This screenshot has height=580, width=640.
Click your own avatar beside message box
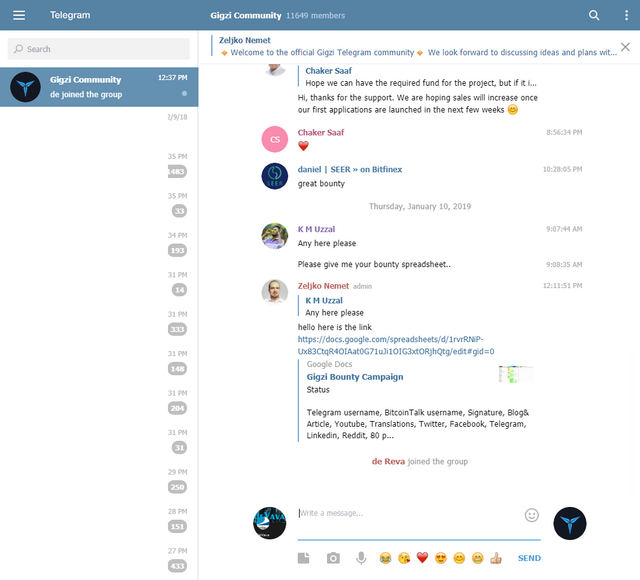click(269, 523)
